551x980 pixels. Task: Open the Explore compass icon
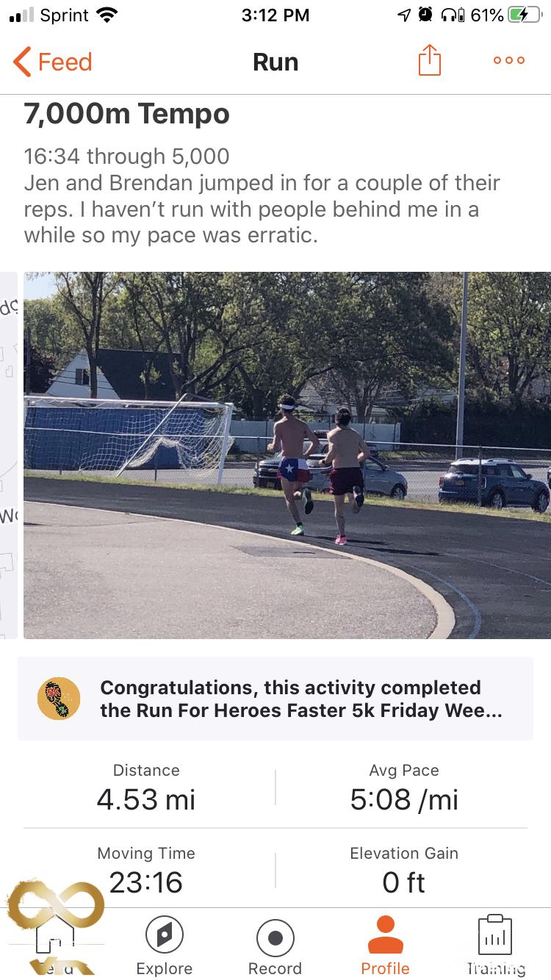coord(165,937)
